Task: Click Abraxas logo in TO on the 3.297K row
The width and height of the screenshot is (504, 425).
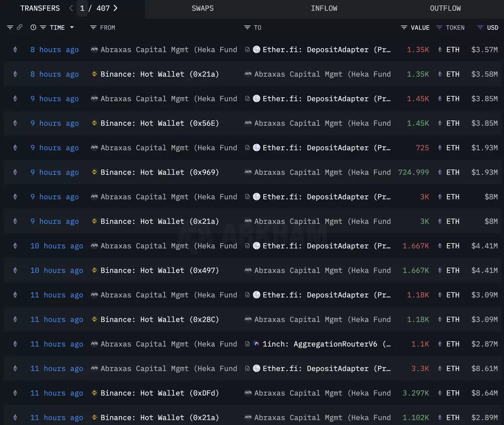Action: click(248, 393)
